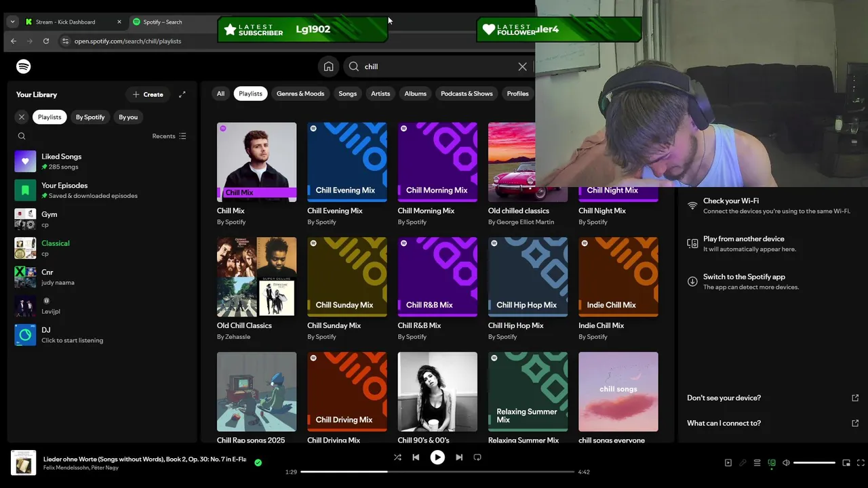Mute volume speaker icon
This screenshot has height=488, width=868.
[786, 463]
